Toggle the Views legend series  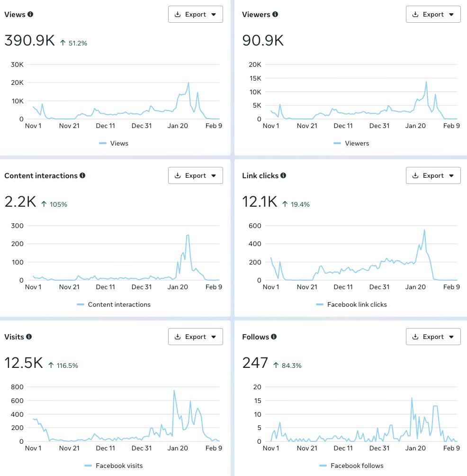114,143
